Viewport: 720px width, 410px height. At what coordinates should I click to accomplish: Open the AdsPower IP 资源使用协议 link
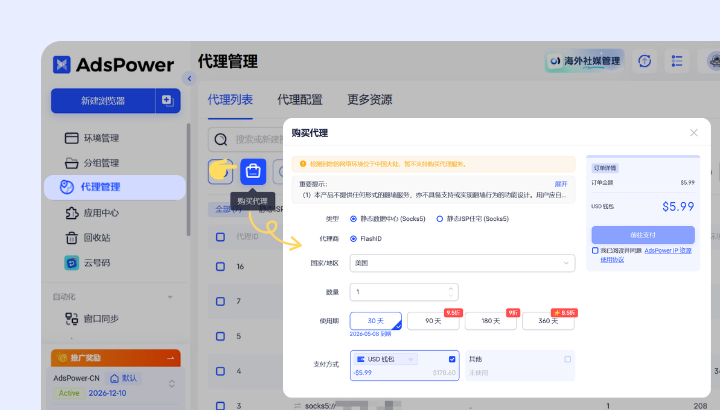point(668,251)
